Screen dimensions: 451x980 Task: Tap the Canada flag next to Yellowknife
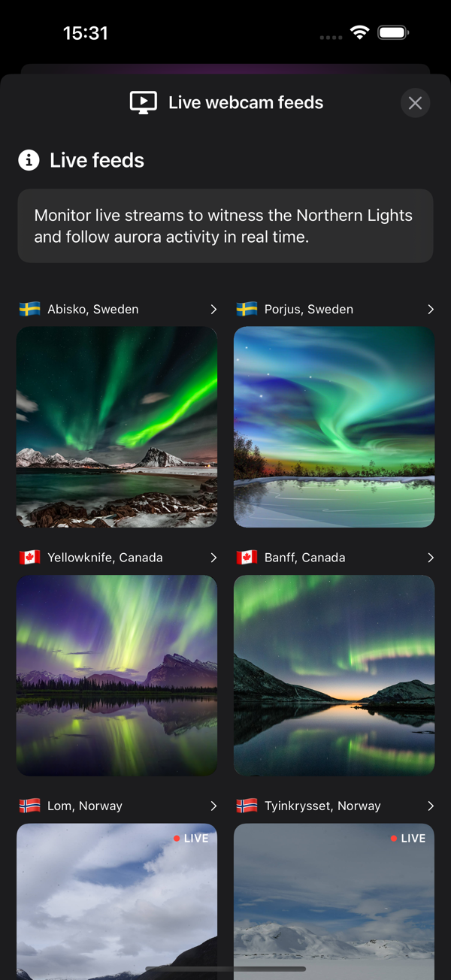(29, 558)
